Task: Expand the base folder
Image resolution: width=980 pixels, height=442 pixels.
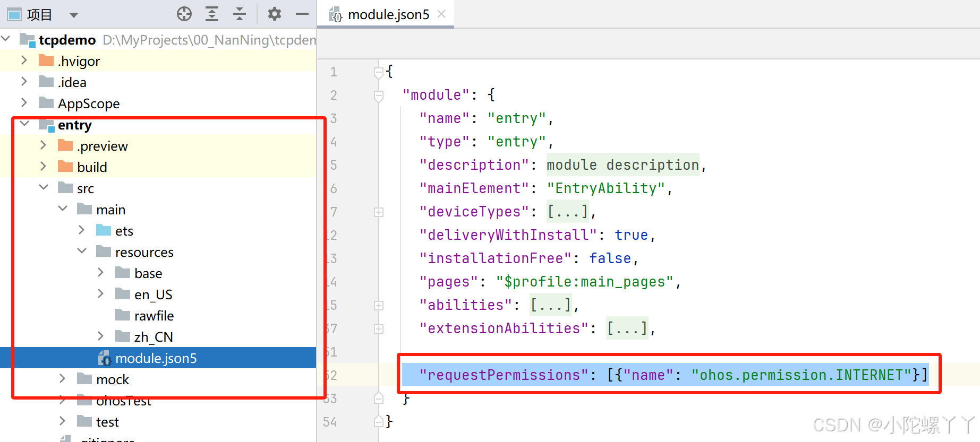Action: click(x=100, y=272)
